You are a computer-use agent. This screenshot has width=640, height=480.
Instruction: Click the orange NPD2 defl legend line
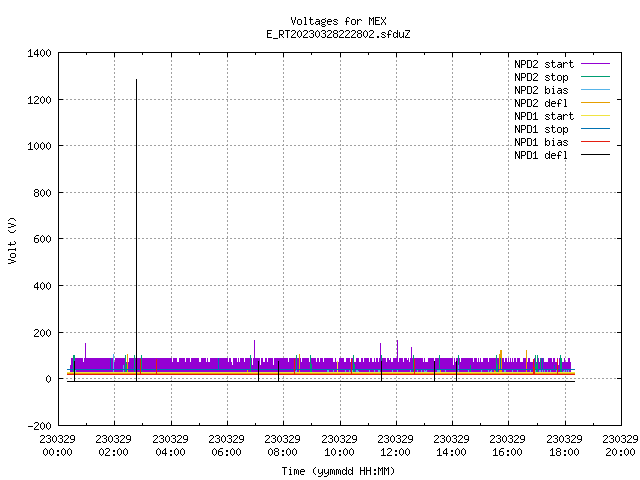click(x=595, y=102)
